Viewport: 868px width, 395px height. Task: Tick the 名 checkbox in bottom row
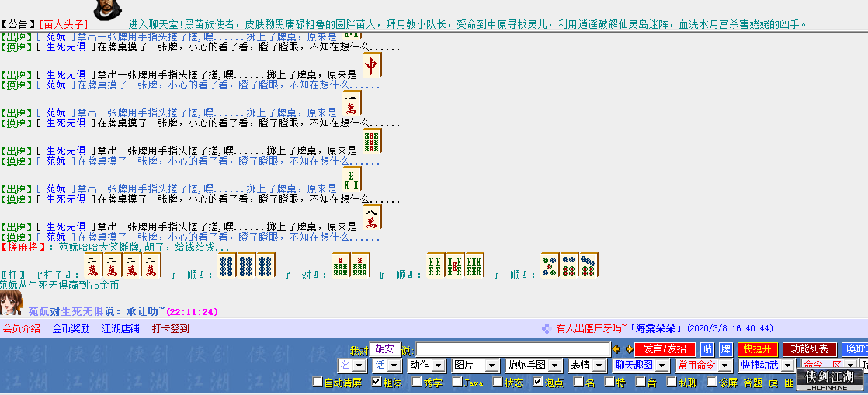click(x=578, y=382)
